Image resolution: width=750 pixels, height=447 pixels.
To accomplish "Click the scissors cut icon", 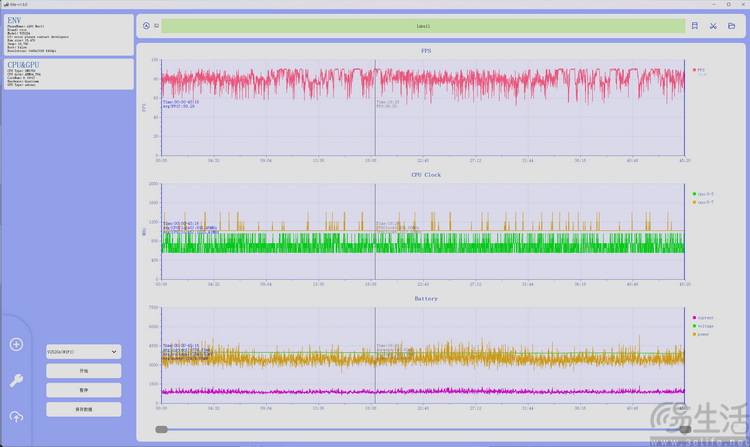I will pyautogui.click(x=713, y=26).
